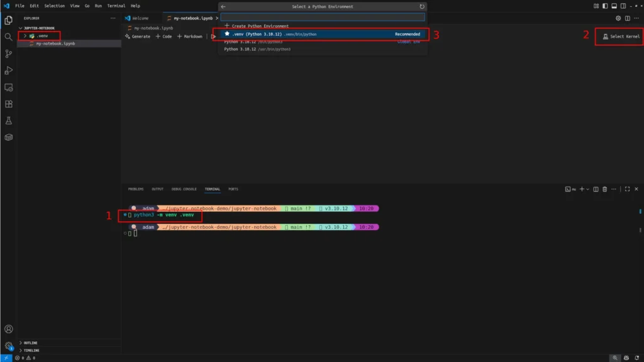Toggle the secondary side bar
The image size is (644, 362).
(623, 6)
